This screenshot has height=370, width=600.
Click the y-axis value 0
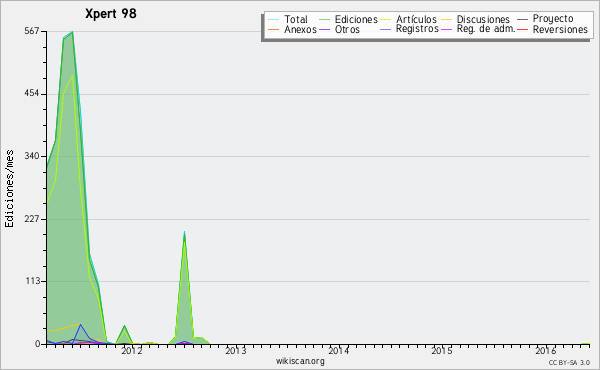pos(37,344)
